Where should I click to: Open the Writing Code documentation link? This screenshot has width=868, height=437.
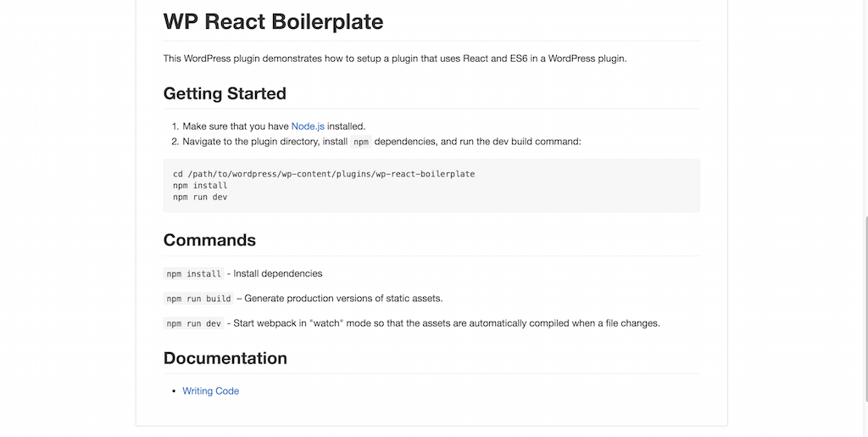click(211, 391)
